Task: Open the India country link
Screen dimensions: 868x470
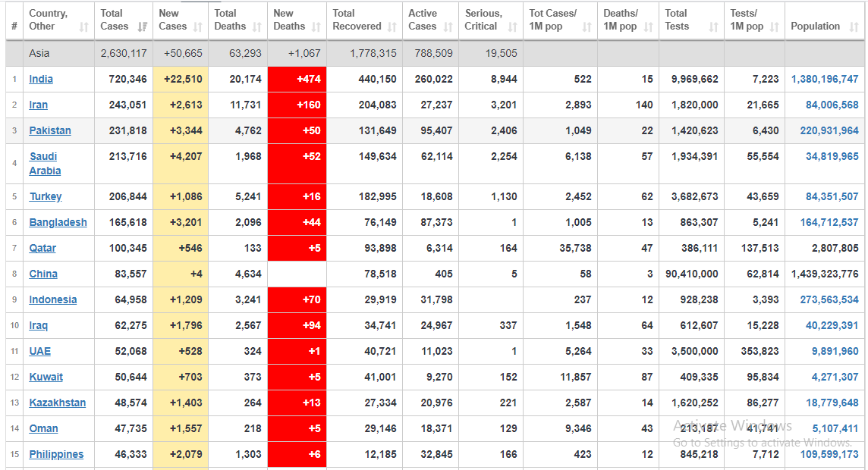Action: point(41,79)
